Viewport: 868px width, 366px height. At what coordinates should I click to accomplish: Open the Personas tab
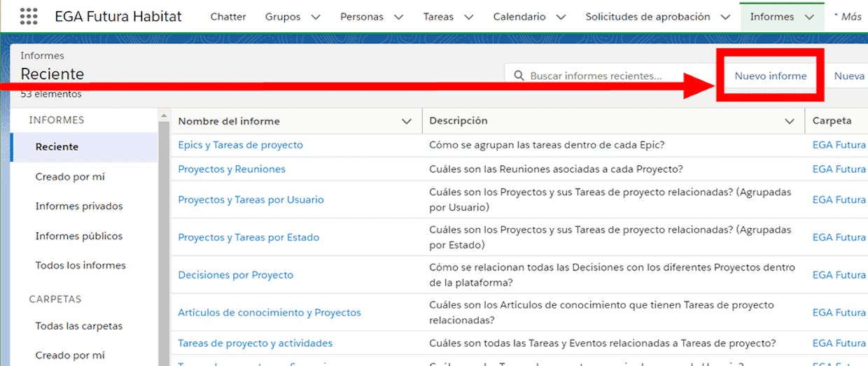tap(363, 17)
